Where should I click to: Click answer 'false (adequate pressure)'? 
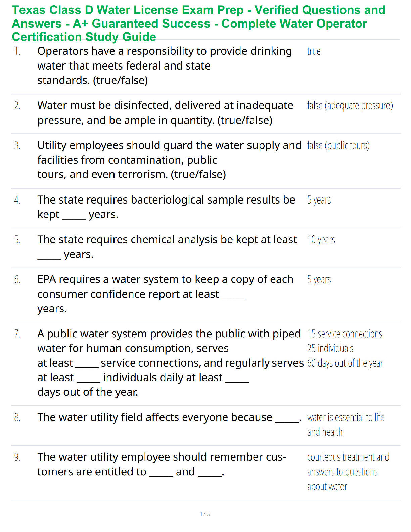350,106
